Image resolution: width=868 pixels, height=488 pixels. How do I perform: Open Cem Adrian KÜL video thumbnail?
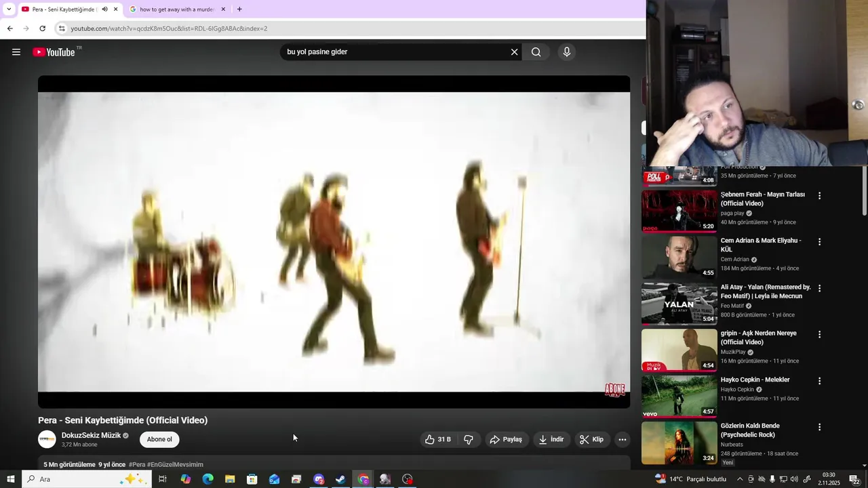coord(679,258)
